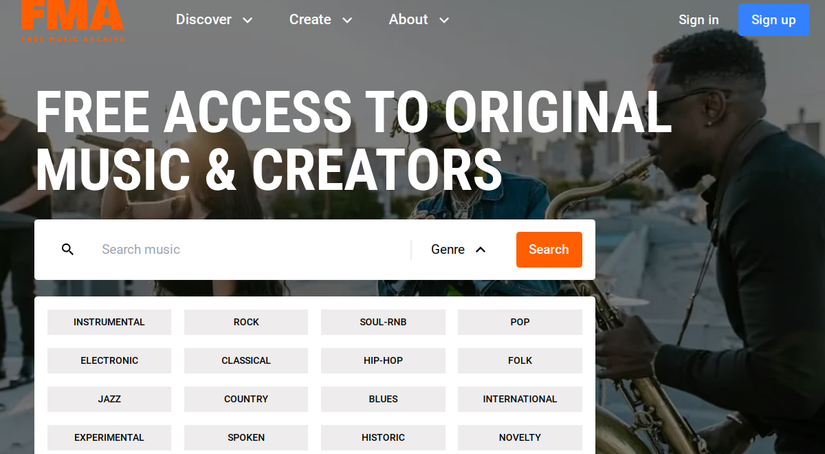Select the Rock genre
The width and height of the screenshot is (825, 454).
[x=246, y=322]
